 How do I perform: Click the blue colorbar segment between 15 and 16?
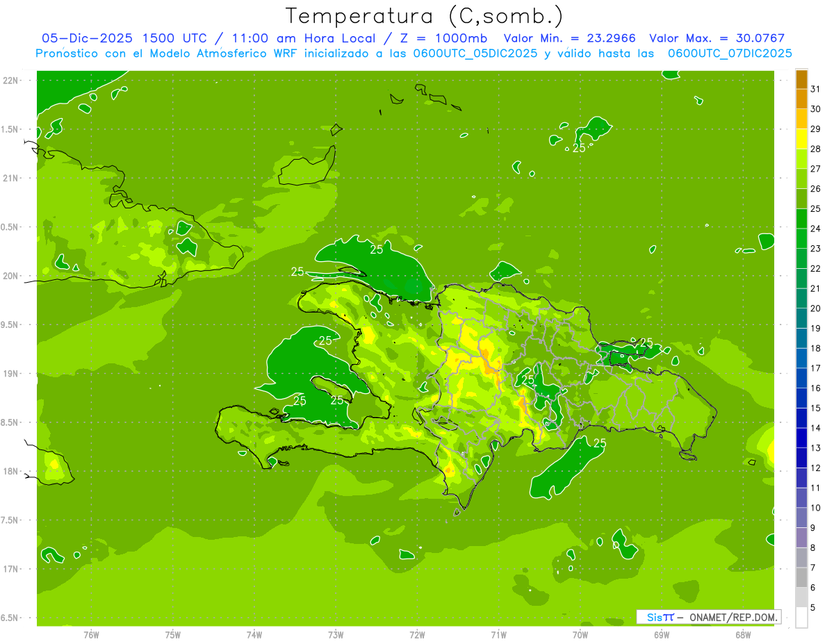coord(801,398)
